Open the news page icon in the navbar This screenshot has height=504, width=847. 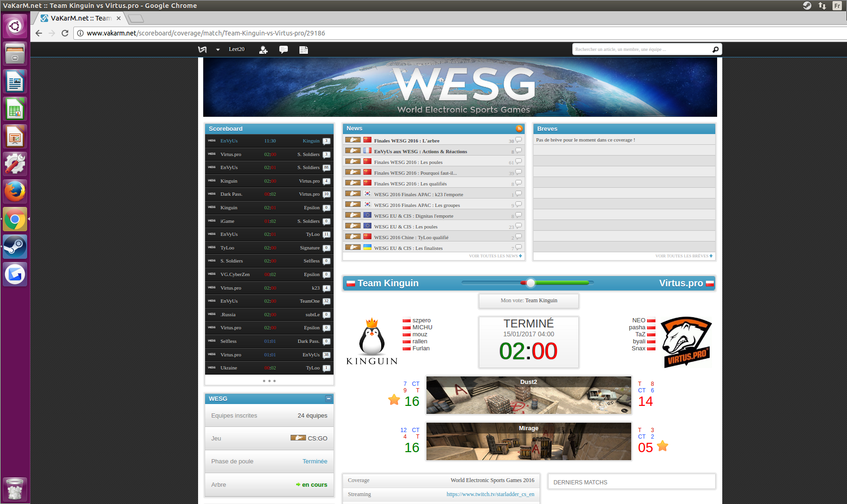[x=304, y=50]
